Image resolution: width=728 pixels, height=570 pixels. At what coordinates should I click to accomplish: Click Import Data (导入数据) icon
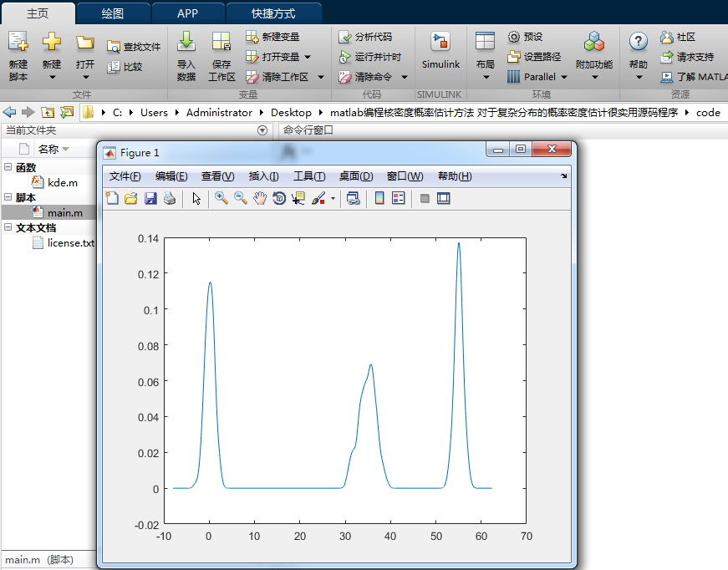click(x=186, y=42)
